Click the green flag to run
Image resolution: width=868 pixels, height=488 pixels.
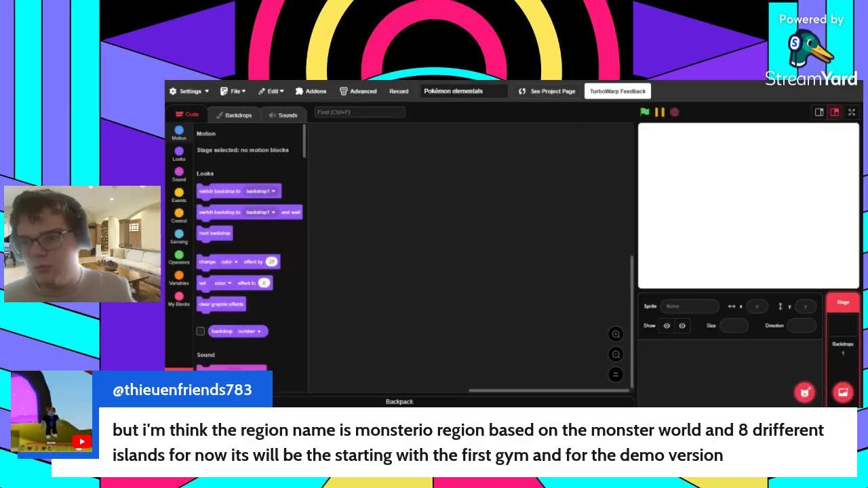pos(645,112)
